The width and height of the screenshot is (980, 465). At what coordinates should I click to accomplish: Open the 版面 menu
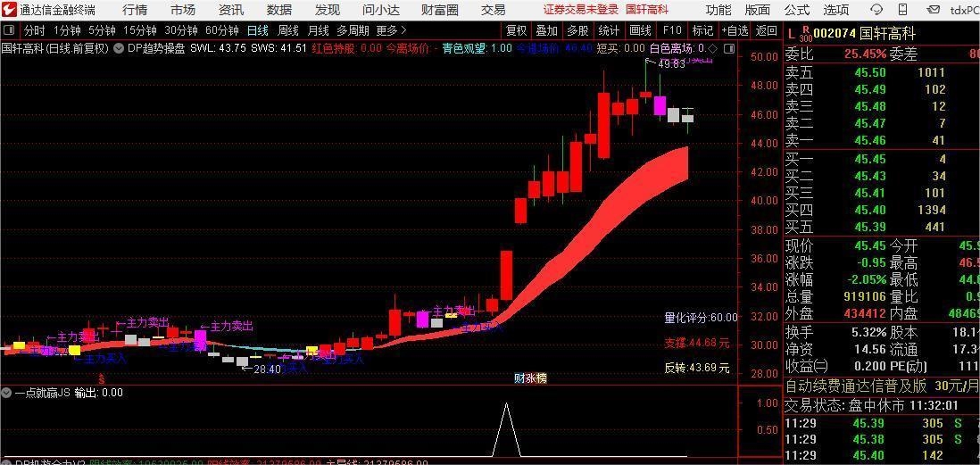point(758,10)
